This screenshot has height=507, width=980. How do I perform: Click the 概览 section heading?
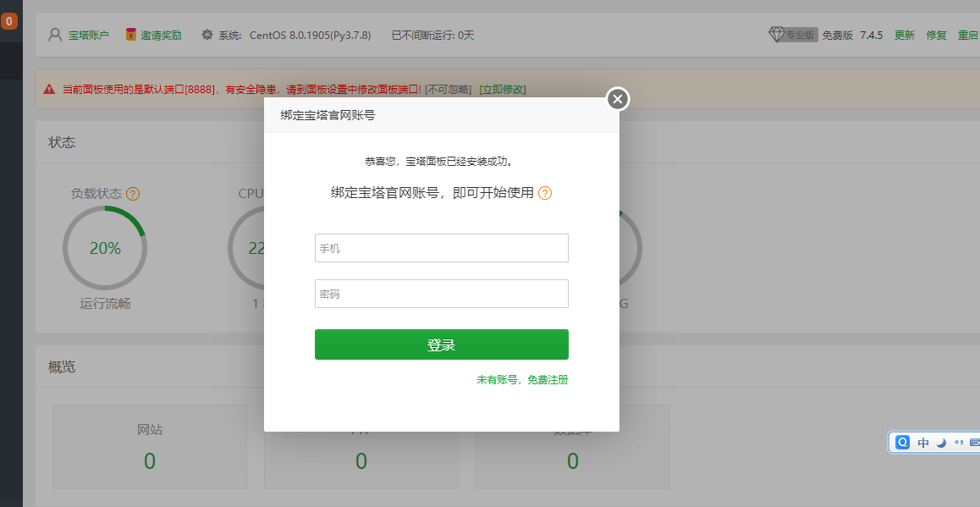[62, 367]
